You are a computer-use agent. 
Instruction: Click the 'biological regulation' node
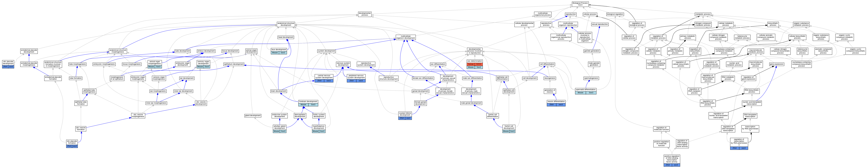pos(615,14)
